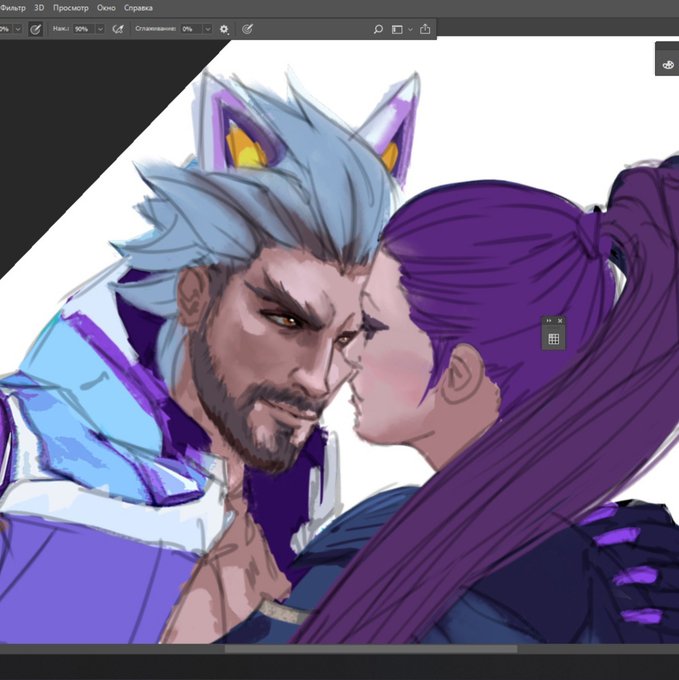Open the swatches grid panel icon

pos(554,339)
